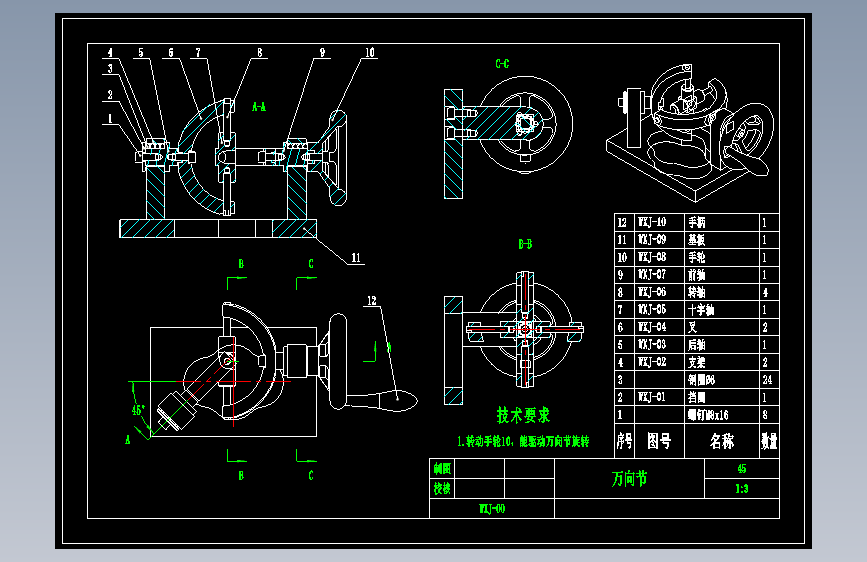Click part name 手轮 in parts list
Viewport: 867px width, 562px height.
pyautogui.click(x=697, y=257)
